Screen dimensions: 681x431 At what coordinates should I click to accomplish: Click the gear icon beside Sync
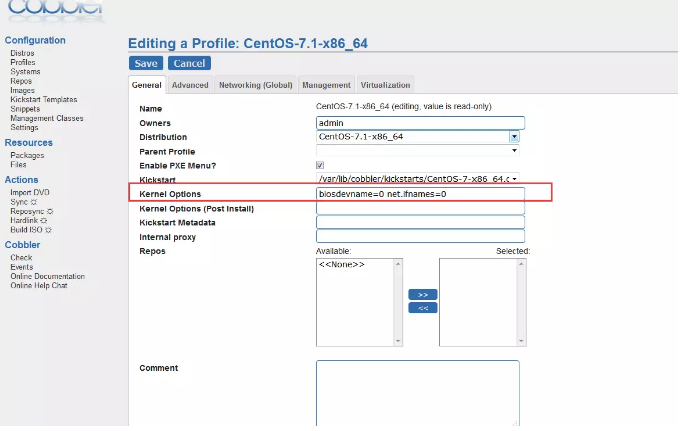pos(33,202)
